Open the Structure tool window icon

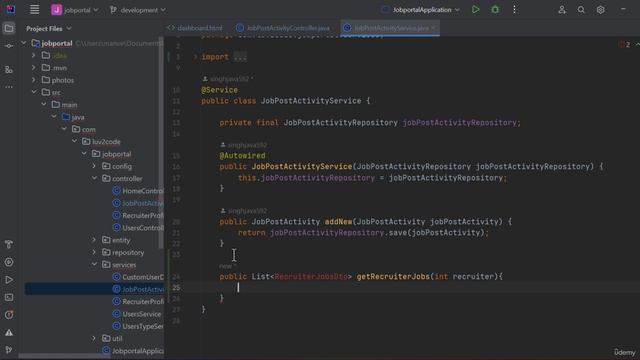pyautogui.click(x=9, y=70)
